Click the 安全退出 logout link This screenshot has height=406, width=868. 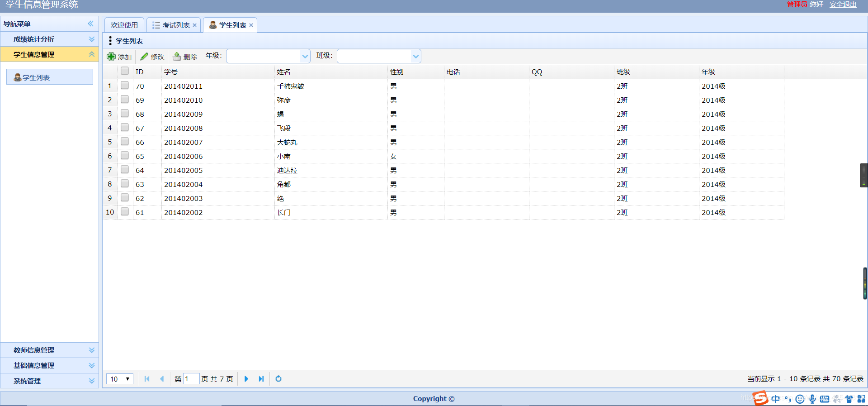(x=843, y=5)
